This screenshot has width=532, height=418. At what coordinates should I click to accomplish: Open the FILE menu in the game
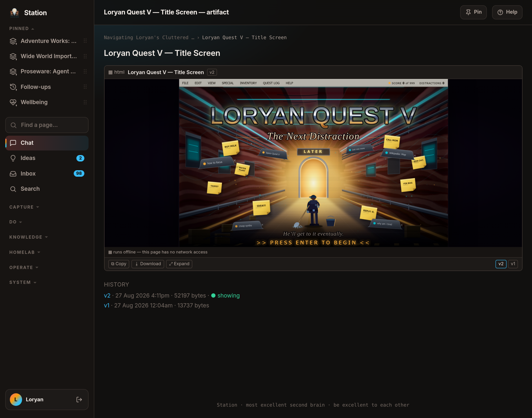pyautogui.click(x=185, y=83)
